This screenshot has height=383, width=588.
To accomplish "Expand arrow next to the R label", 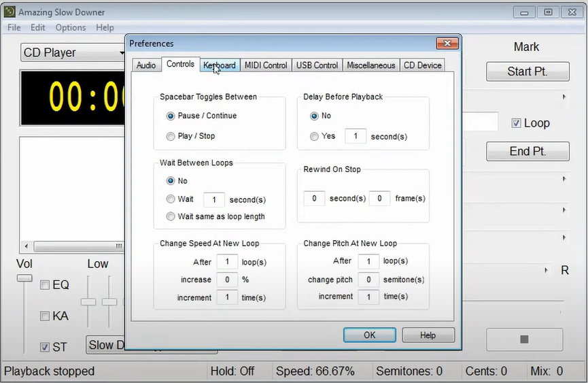I will coord(546,270).
